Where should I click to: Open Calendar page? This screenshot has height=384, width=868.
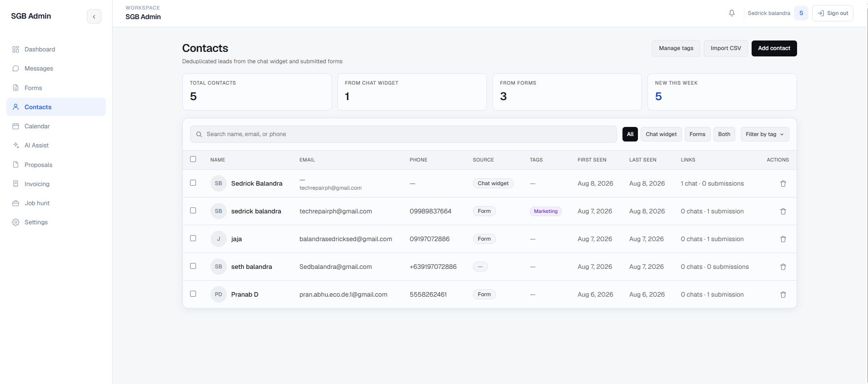(x=56, y=126)
